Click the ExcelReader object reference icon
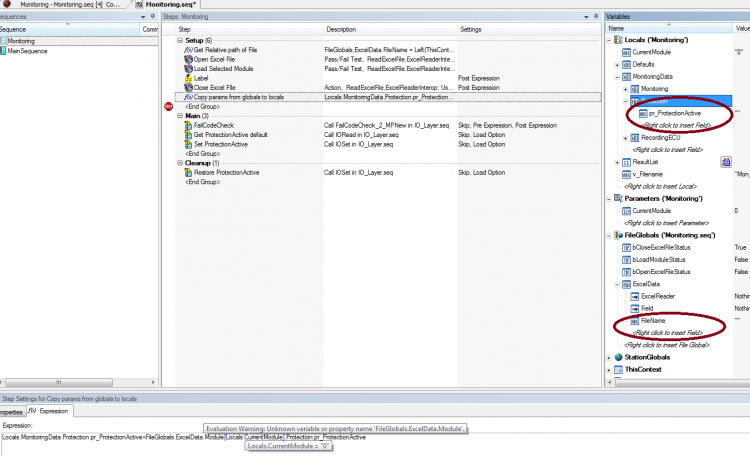The image size is (750, 456). point(635,296)
